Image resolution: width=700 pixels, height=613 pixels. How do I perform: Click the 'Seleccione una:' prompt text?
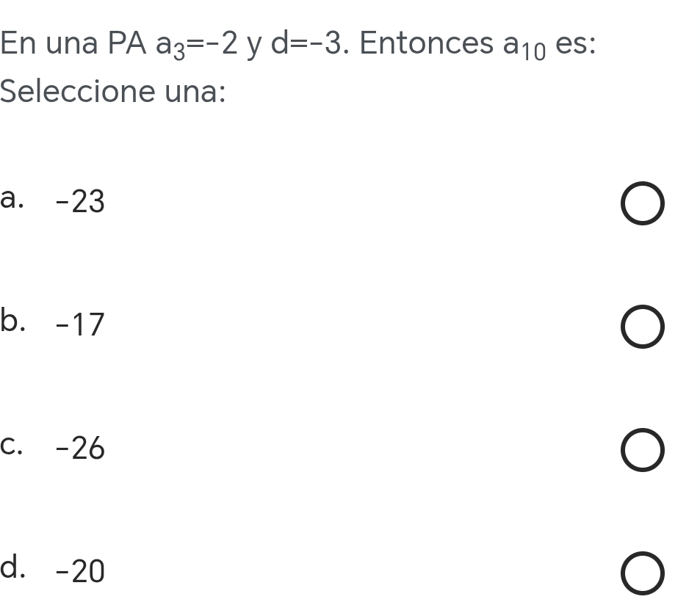coord(112,93)
